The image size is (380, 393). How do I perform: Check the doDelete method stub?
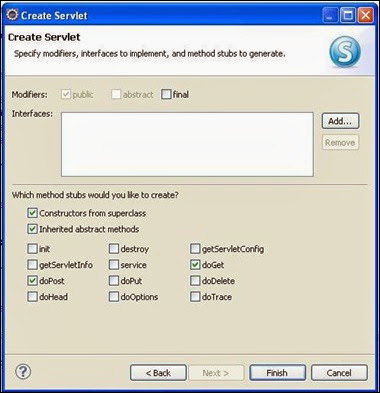point(195,281)
